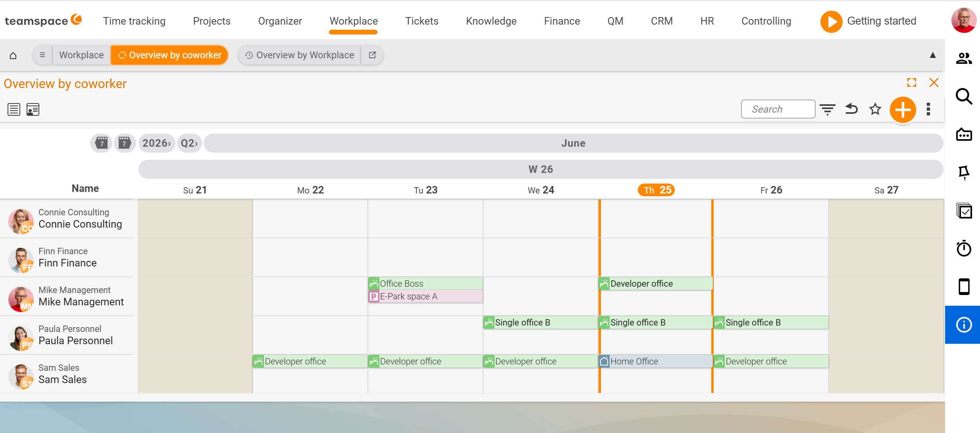Viewport: 980px width, 433px height.
Task: Open the blue info sidebar button
Action: pyautogui.click(x=963, y=325)
